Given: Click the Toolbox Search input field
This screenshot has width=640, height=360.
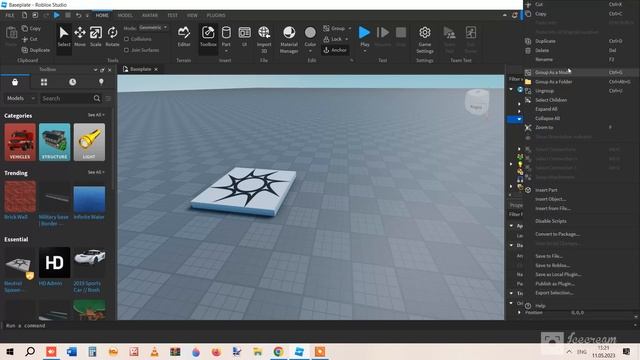Looking at the screenshot, I should [66, 98].
